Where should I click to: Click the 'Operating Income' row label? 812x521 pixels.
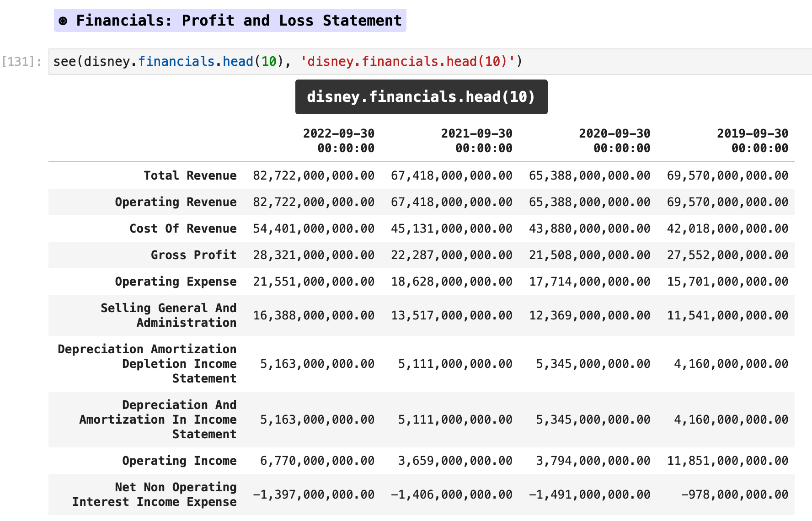coord(180,461)
